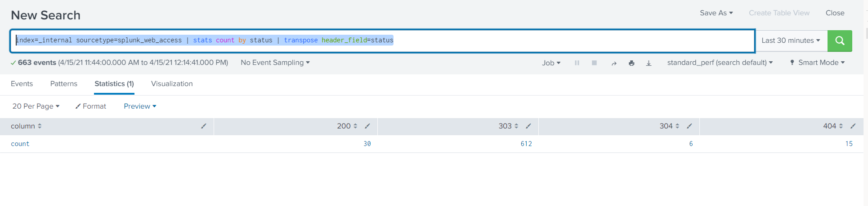Open the Last 30 minutes time picker
868x206 pixels.
tap(791, 41)
